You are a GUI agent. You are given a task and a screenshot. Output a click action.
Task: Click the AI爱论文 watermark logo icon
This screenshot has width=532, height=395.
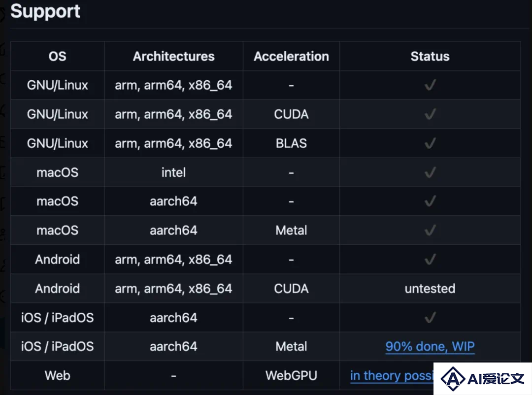(x=453, y=379)
